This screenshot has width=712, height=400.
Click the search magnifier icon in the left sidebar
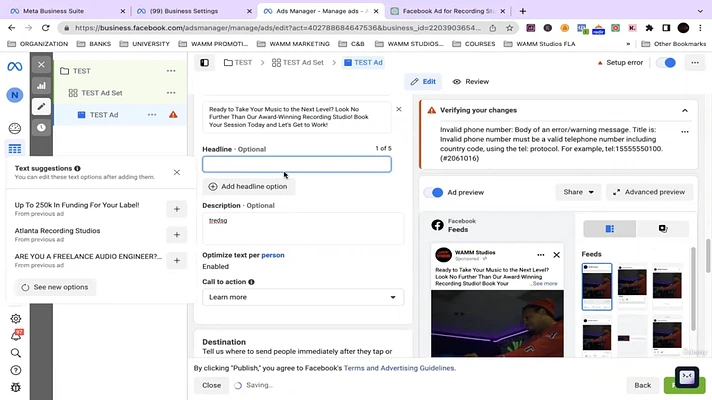click(x=15, y=353)
